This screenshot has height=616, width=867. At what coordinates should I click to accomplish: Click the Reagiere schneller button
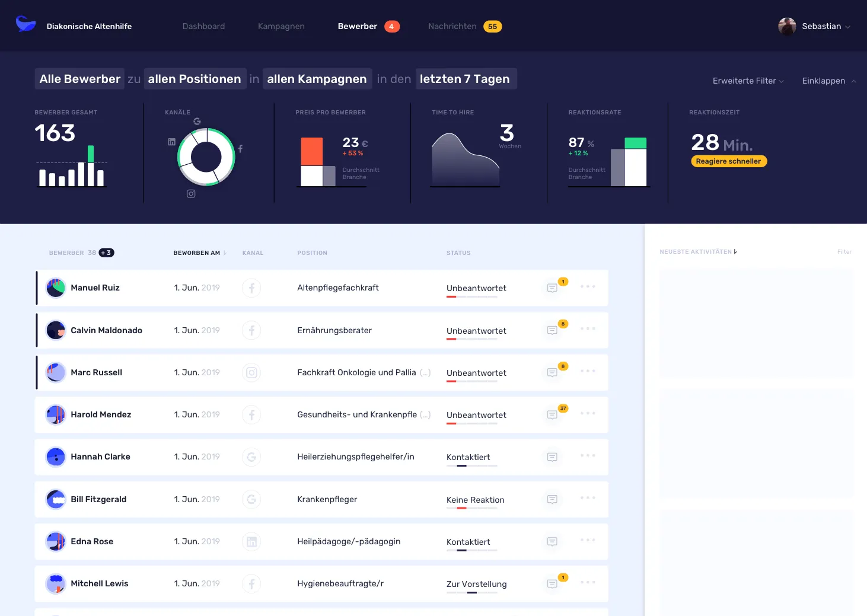pos(728,161)
